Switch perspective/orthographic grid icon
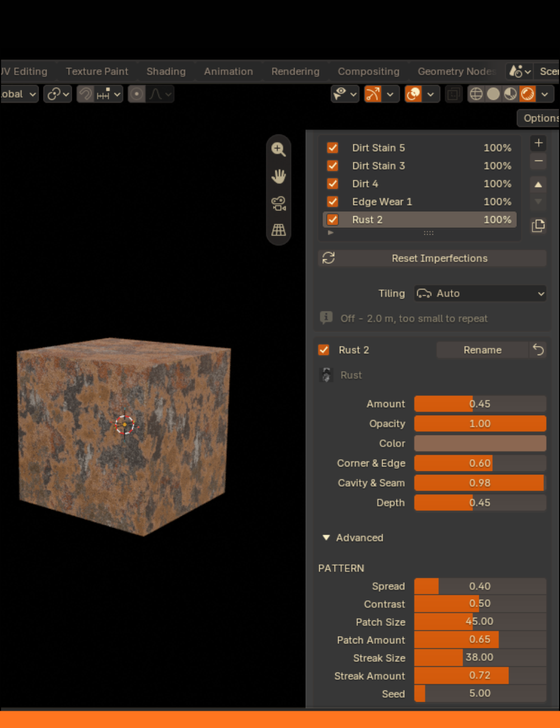The width and height of the screenshot is (560, 728). pos(278,230)
